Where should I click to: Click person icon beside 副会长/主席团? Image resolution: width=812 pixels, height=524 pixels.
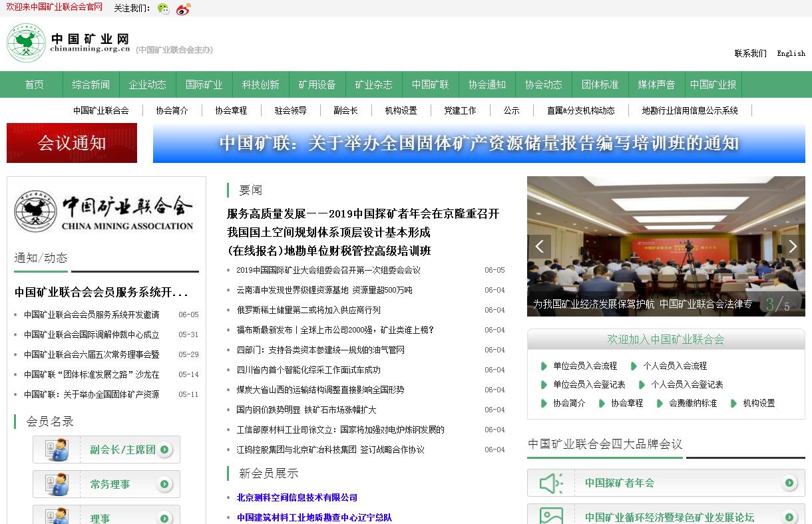[57, 450]
